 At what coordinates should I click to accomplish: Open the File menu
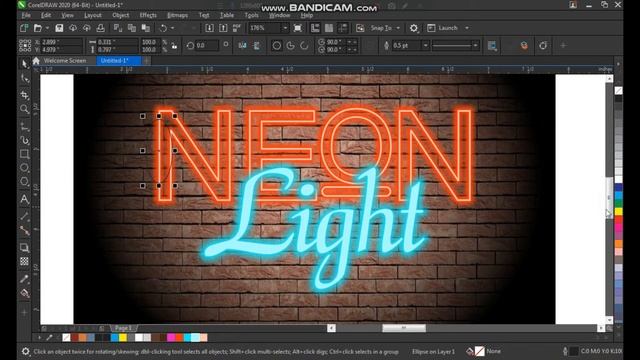point(26,15)
